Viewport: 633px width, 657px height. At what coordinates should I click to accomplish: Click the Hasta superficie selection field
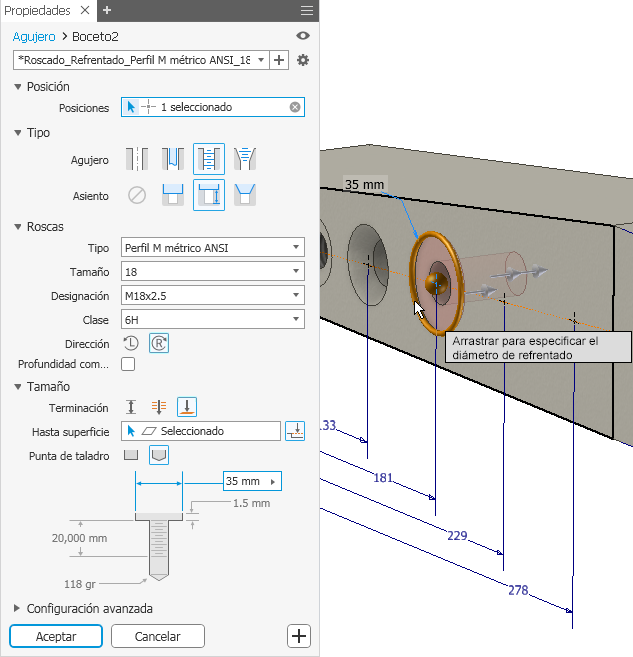tap(201, 431)
